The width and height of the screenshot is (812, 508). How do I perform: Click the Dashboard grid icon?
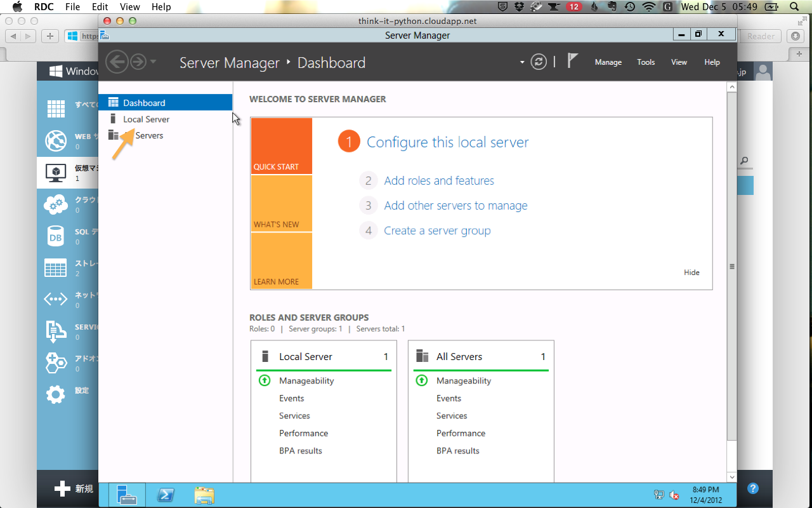(x=114, y=102)
